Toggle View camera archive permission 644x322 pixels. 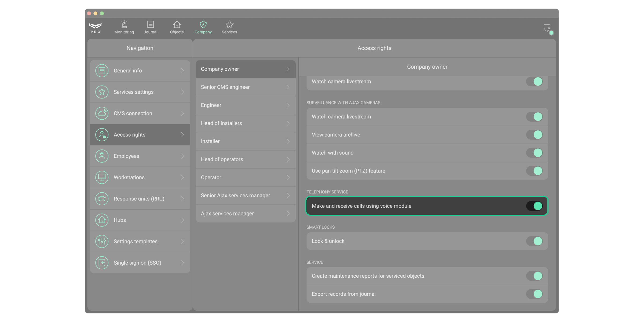(x=534, y=135)
